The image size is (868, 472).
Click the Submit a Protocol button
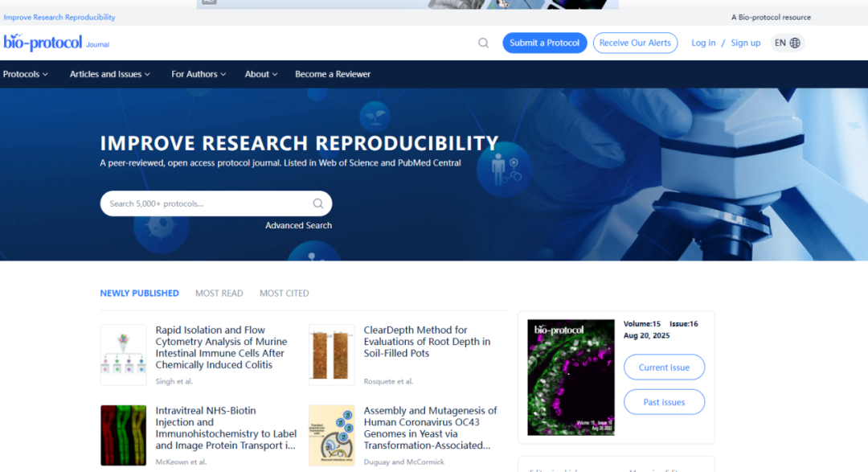544,43
